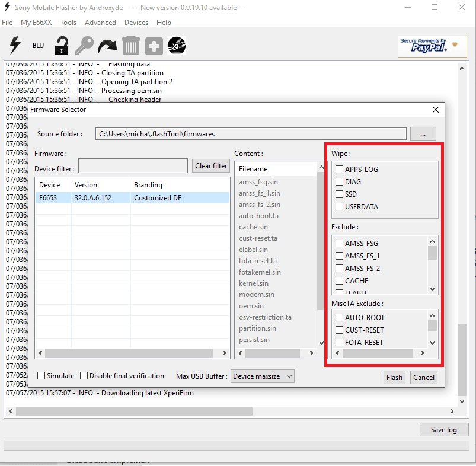476x466 pixels.
Task: Select modem.sin in Content list
Action: pos(257,295)
